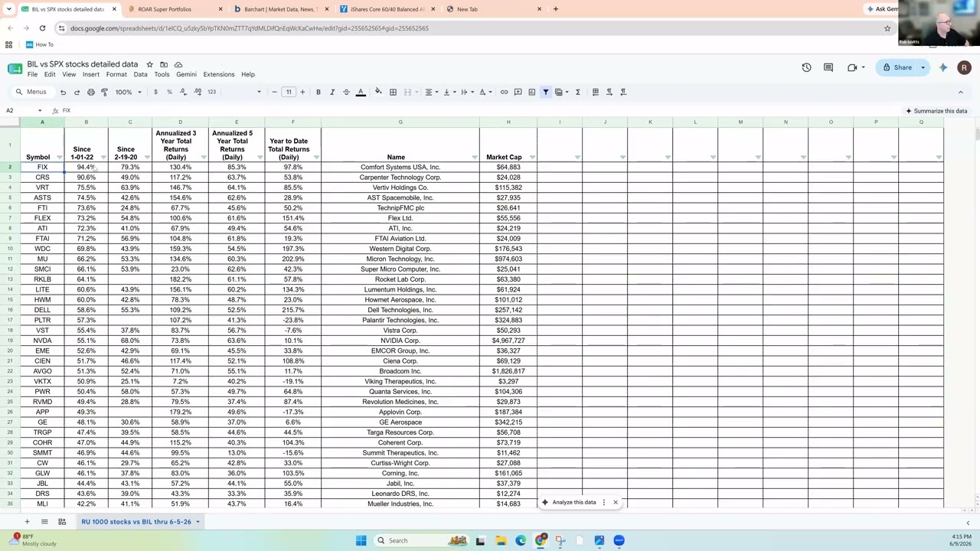980x551 pixels.
Task: Open the Extensions menu
Action: 219,74
